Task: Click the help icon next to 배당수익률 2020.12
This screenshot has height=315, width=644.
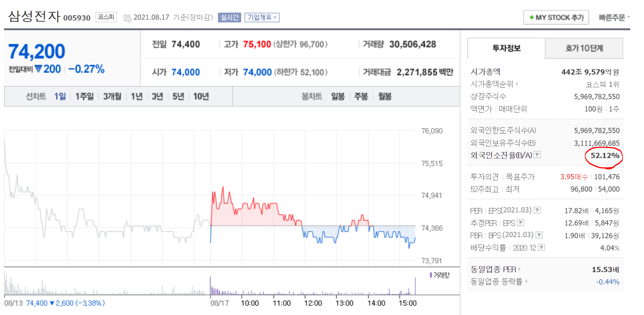Action: click(542, 248)
